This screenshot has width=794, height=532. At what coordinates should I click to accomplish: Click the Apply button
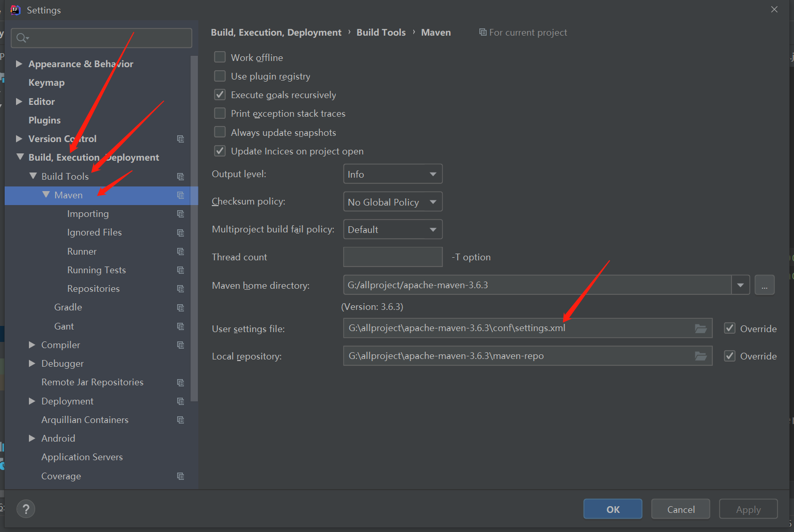click(x=748, y=509)
